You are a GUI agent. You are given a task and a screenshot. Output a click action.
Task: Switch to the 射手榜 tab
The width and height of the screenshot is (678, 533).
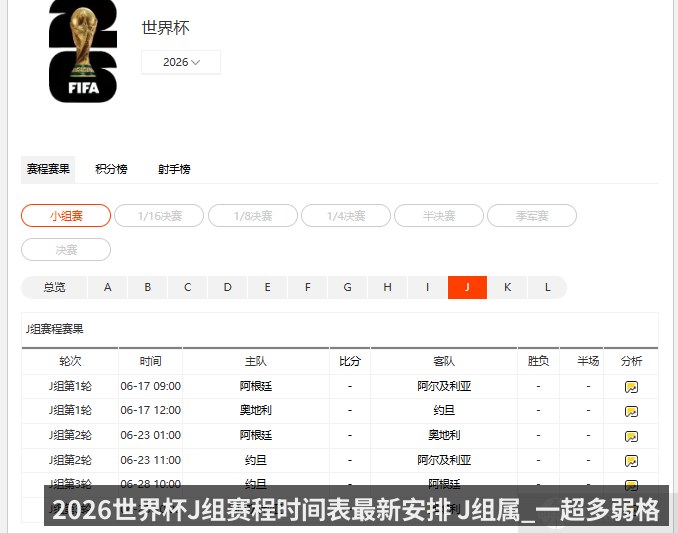[174, 169]
